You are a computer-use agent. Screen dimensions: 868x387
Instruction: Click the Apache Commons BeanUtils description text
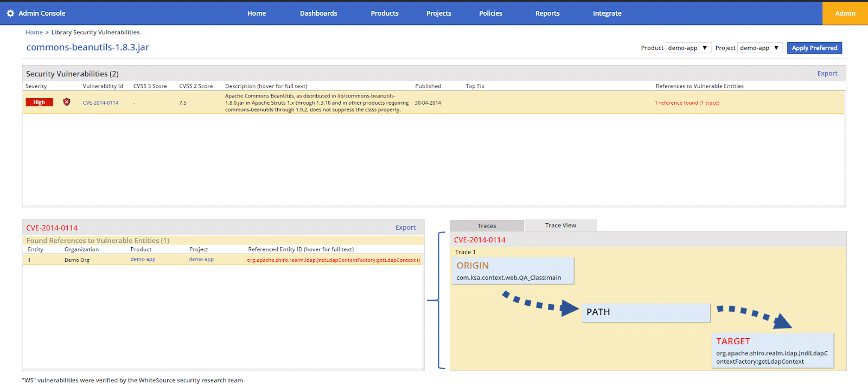click(317, 102)
